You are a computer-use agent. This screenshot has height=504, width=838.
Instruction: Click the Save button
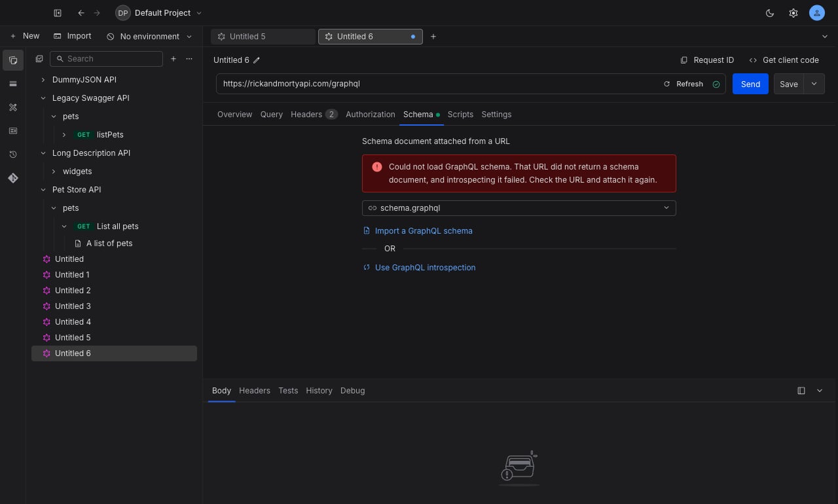coord(789,84)
